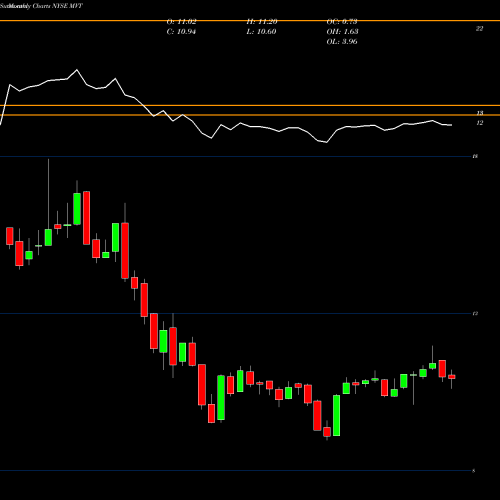
Task: Select the high value 'H: 11.20'
Action: click(262, 22)
